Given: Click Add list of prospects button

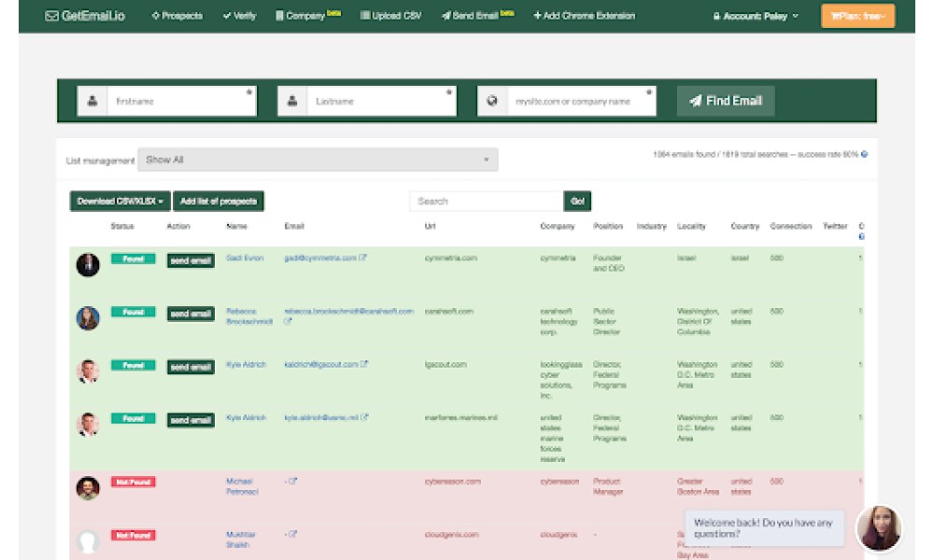Looking at the screenshot, I should [219, 202].
